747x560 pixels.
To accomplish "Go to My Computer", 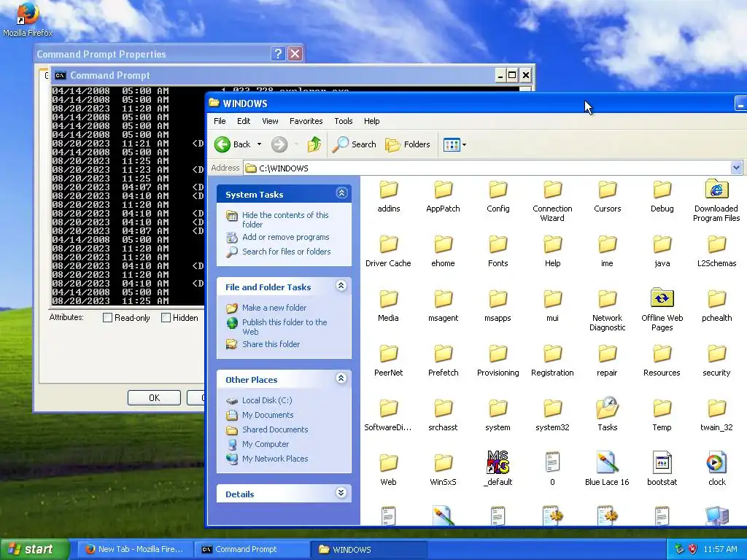I will point(266,444).
